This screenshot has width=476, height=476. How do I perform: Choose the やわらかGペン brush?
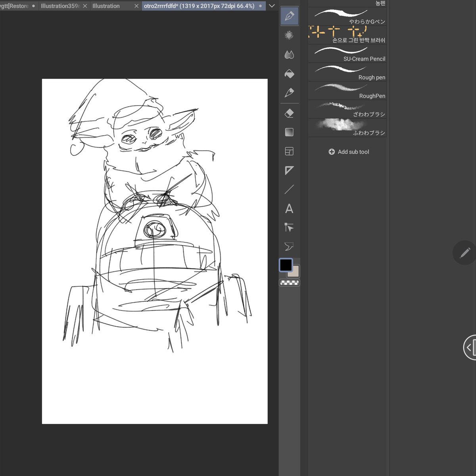point(347,16)
